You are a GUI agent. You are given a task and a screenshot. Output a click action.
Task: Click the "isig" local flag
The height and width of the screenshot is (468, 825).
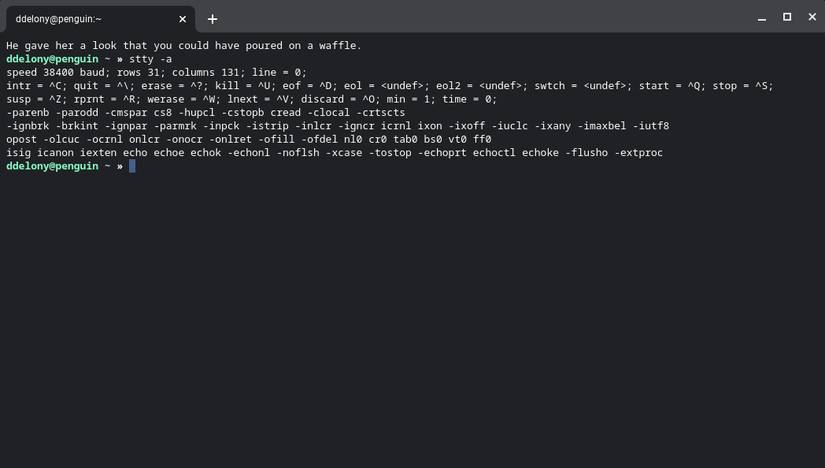pos(19,153)
